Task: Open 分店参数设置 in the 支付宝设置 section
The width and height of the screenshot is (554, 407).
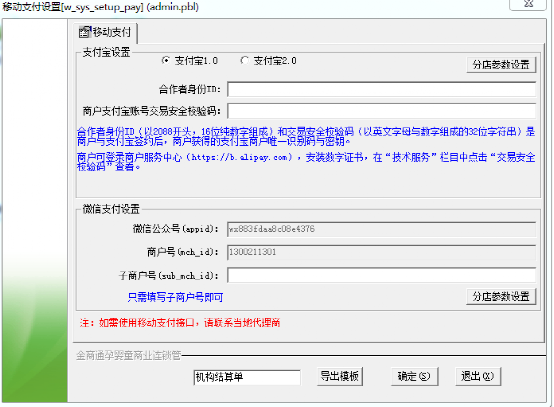Action: (x=501, y=65)
